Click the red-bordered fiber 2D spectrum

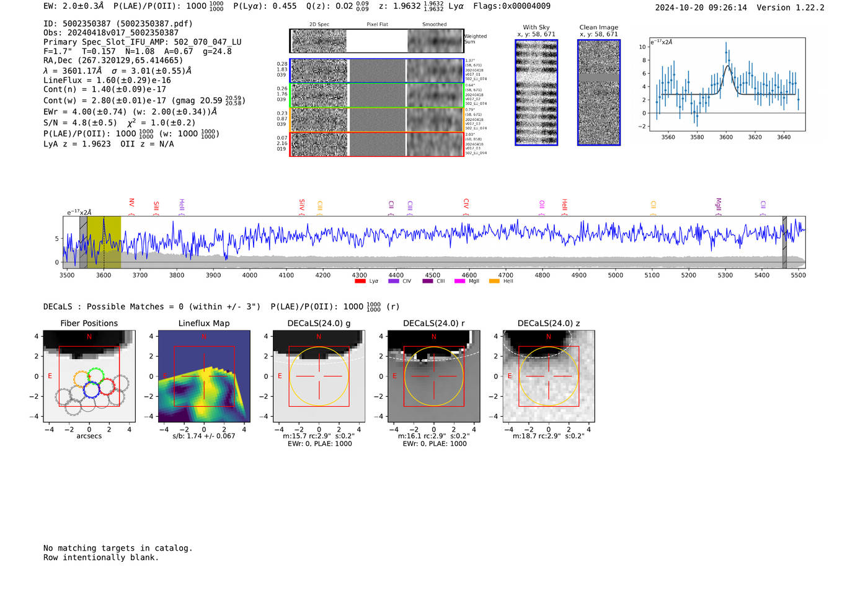coord(377,144)
